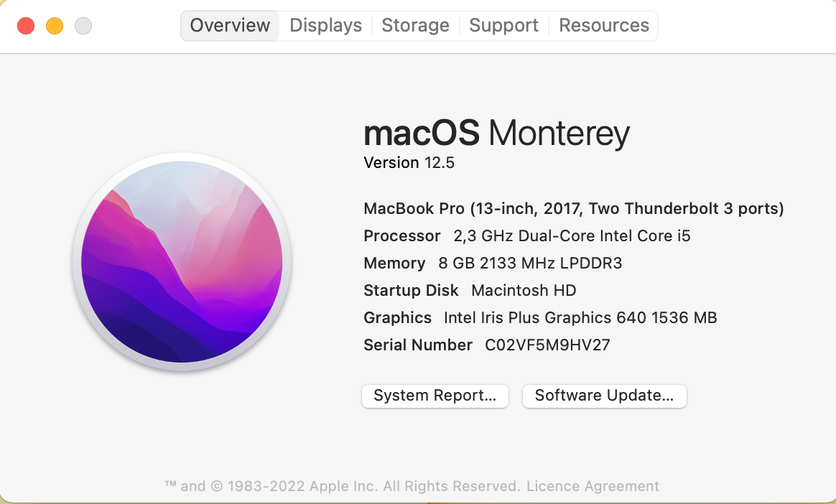Check for Software Update
The image size is (836, 504).
click(x=604, y=396)
